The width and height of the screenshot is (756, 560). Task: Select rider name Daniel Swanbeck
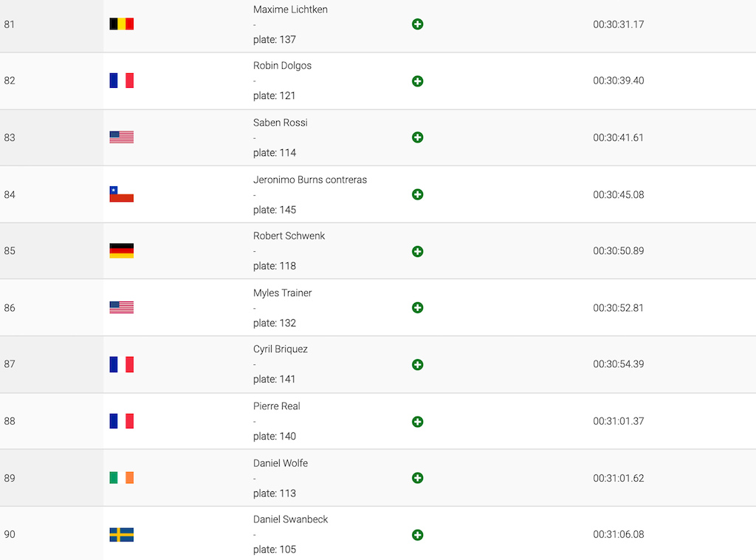pyautogui.click(x=290, y=519)
